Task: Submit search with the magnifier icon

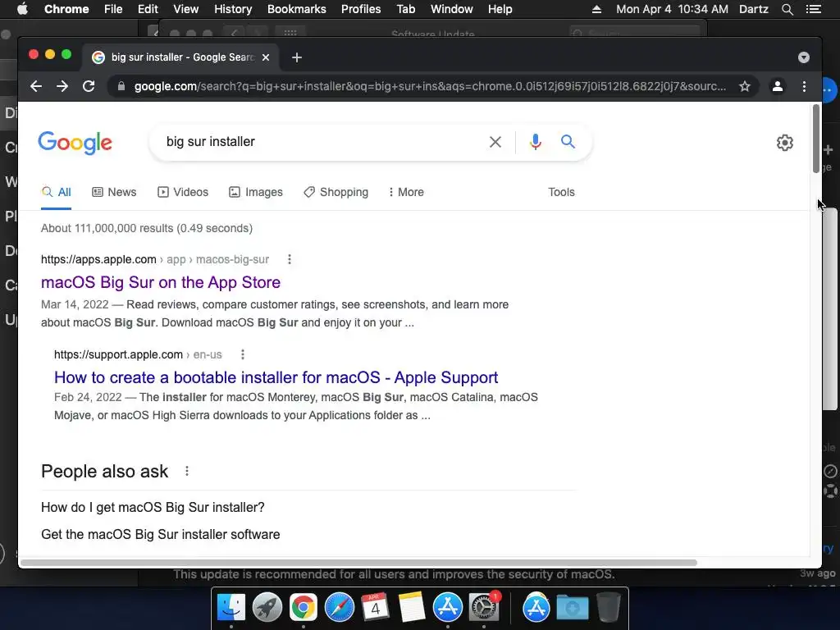Action: pos(568,141)
